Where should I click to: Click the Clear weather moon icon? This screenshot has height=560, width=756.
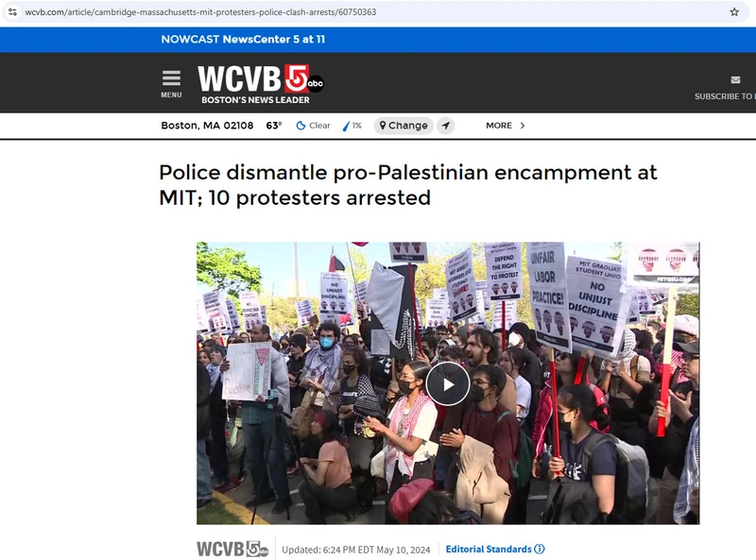tap(301, 126)
